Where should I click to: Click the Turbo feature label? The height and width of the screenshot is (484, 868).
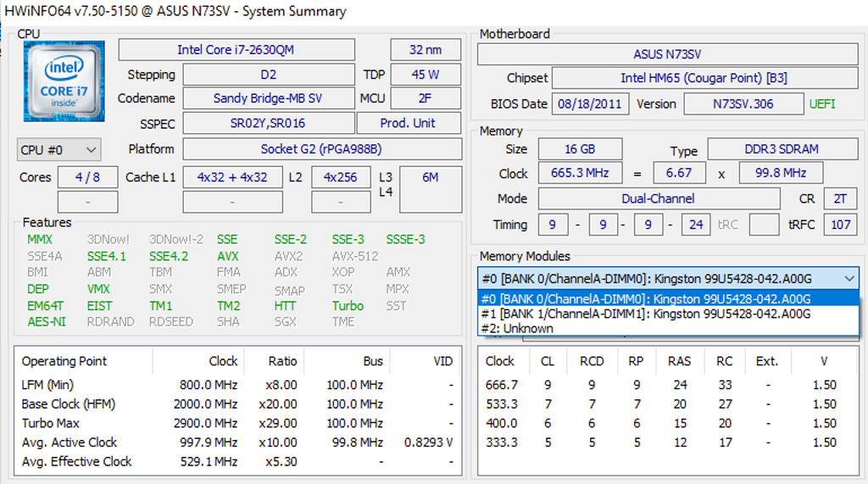tap(348, 306)
